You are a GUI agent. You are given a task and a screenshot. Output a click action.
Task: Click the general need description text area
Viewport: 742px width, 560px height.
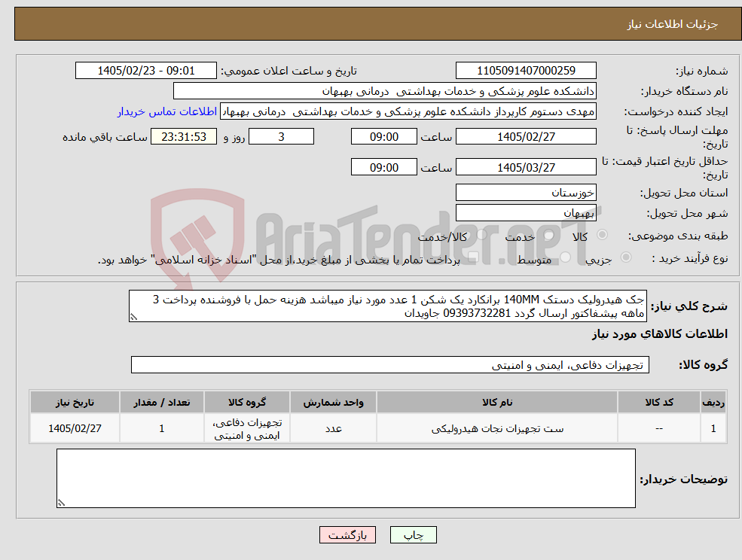point(387,306)
